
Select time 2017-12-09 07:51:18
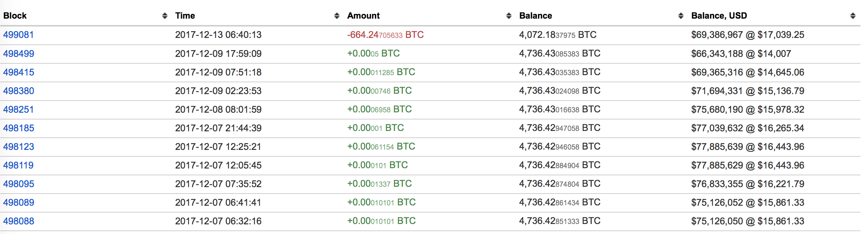click(218, 72)
